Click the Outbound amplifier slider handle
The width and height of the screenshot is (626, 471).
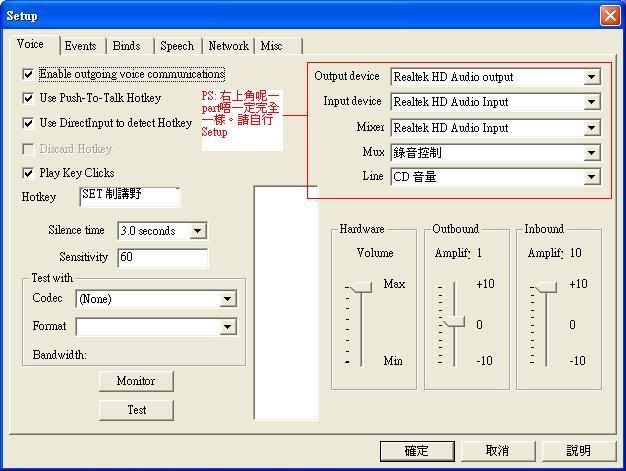click(x=455, y=321)
